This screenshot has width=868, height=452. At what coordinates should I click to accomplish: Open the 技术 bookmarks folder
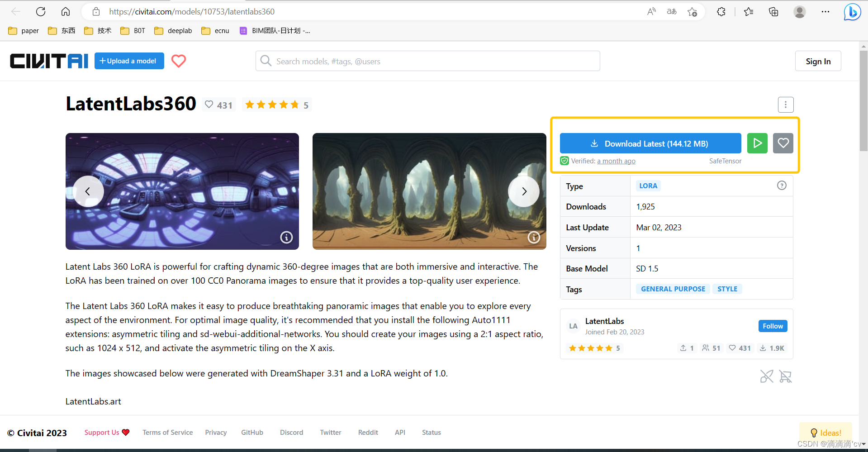(98, 31)
